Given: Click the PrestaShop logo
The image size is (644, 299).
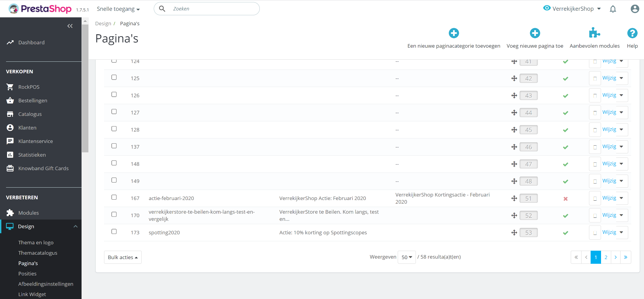Looking at the screenshot, I should tap(40, 9).
